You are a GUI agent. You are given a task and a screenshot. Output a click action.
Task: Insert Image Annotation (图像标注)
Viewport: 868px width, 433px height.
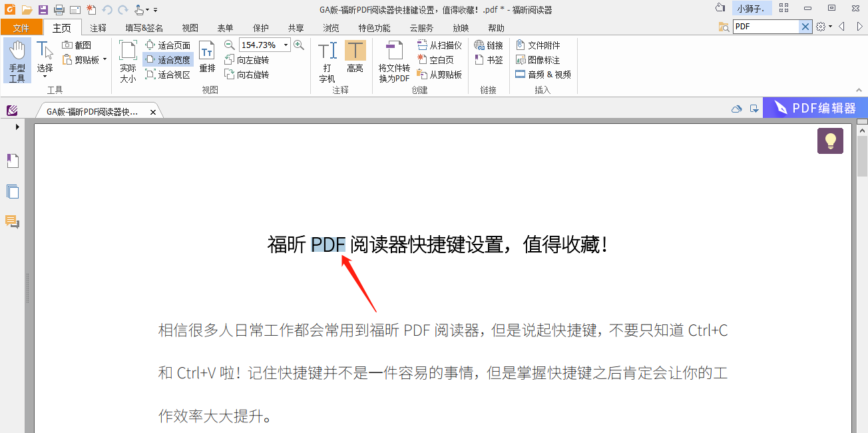[x=538, y=60]
